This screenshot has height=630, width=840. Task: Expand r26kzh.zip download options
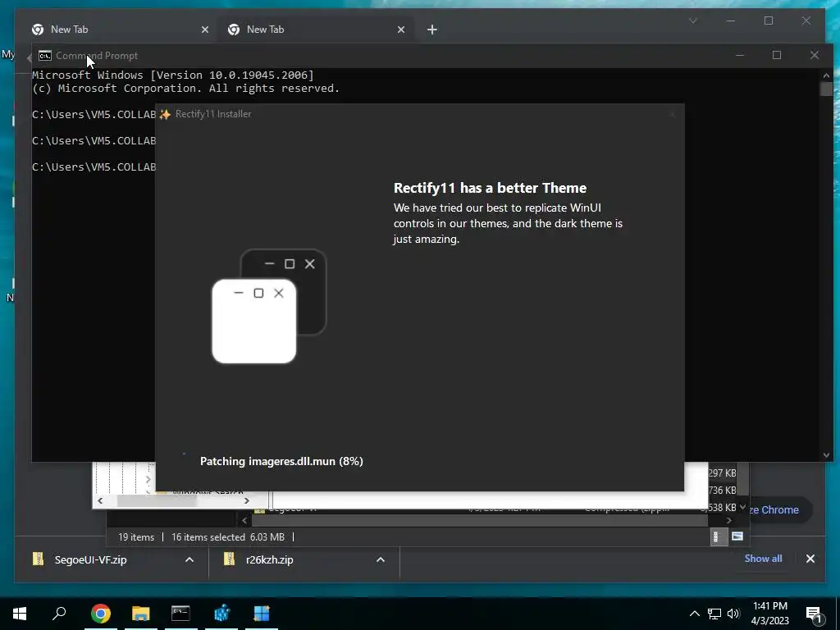[x=381, y=559]
